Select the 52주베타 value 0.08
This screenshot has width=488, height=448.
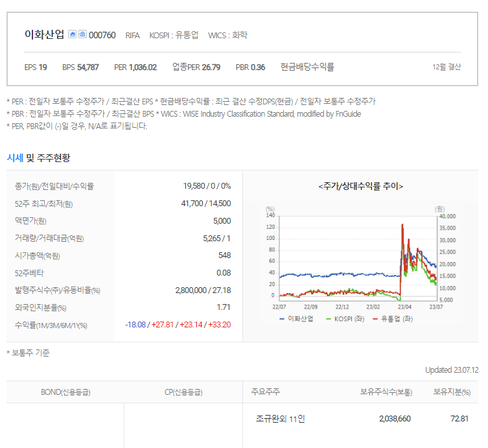tap(224, 273)
